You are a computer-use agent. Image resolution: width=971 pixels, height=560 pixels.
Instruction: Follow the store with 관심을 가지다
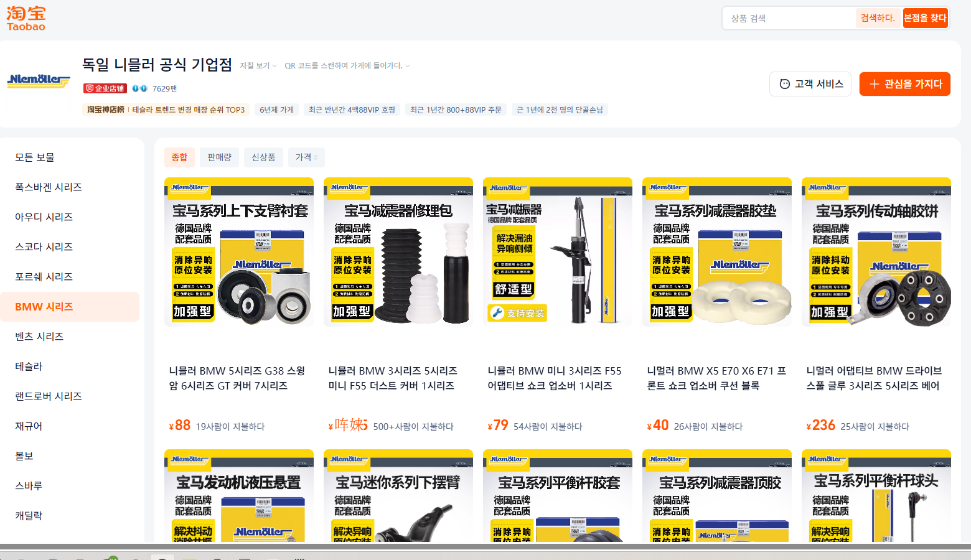905,84
